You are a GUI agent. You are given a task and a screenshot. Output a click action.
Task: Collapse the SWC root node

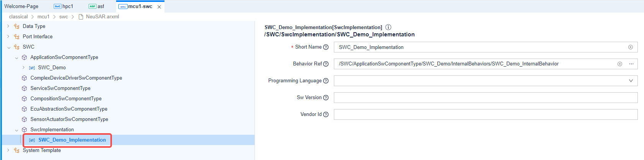point(8,47)
